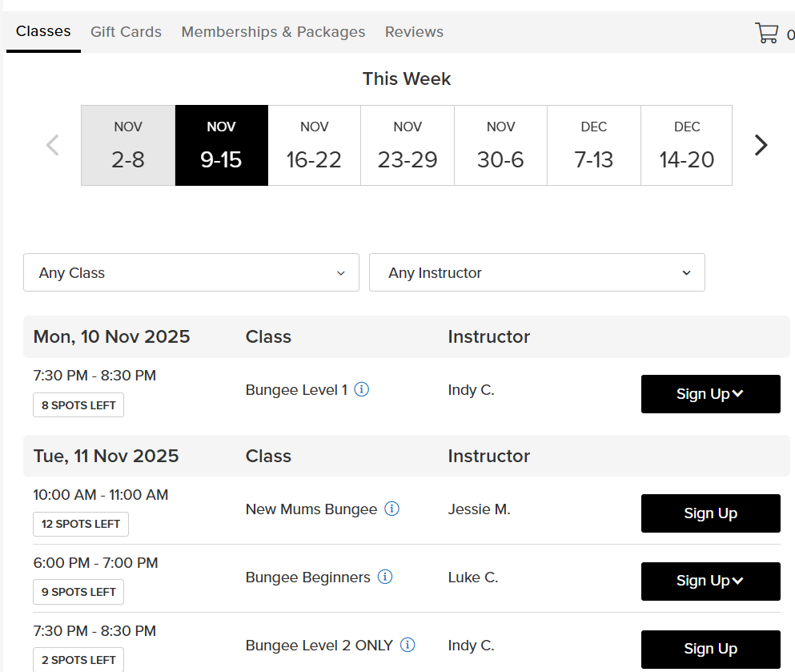Pick week Nov 23-29
Viewport: 795px width, 672px height.
click(408, 146)
